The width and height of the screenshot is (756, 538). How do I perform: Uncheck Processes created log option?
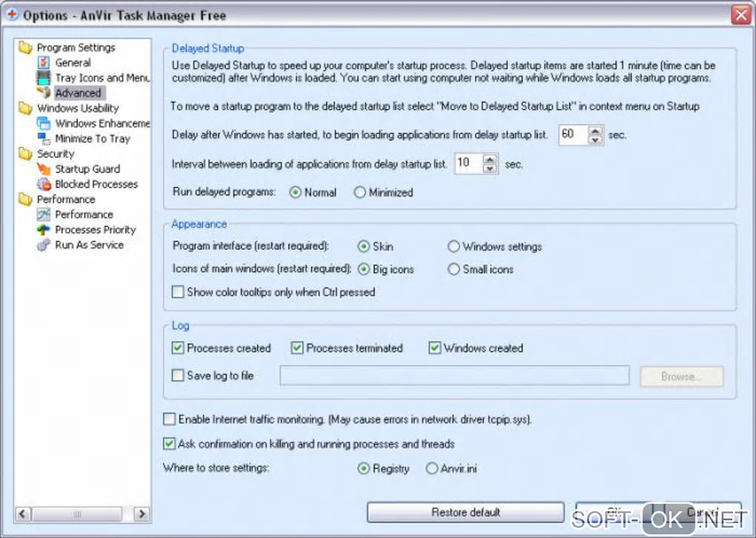coord(178,348)
